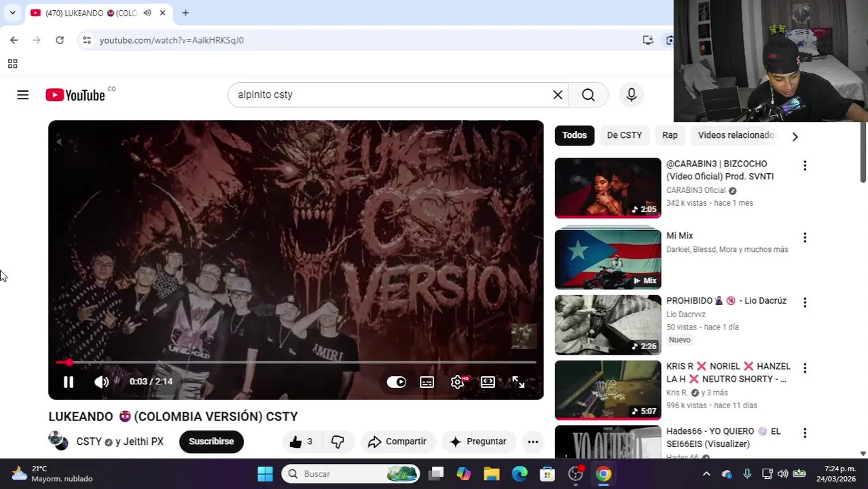Open options menu for PROHIBIDO video

(805, 302)
